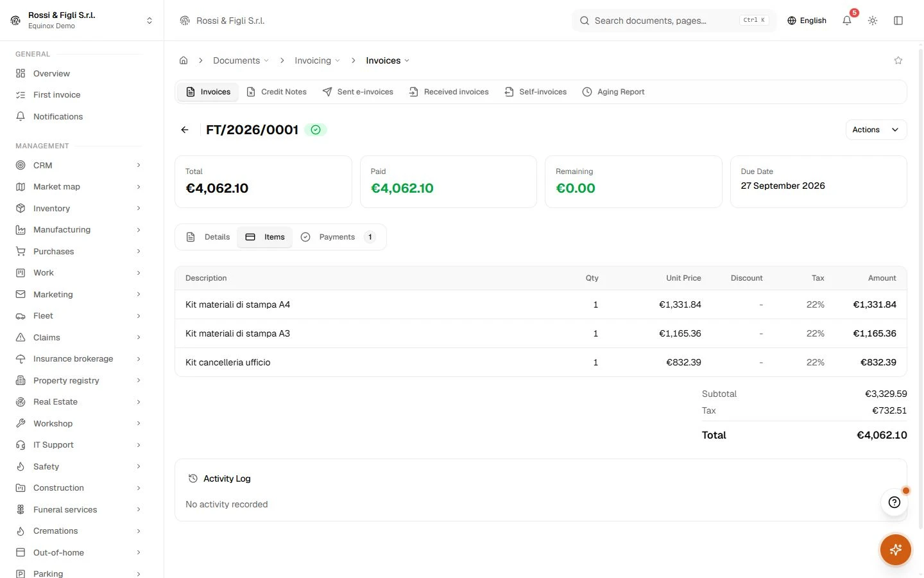Click the Marketing envelope icon
Image resolution: width=924 pixels, height=578 pixels.
coord(21,294)
